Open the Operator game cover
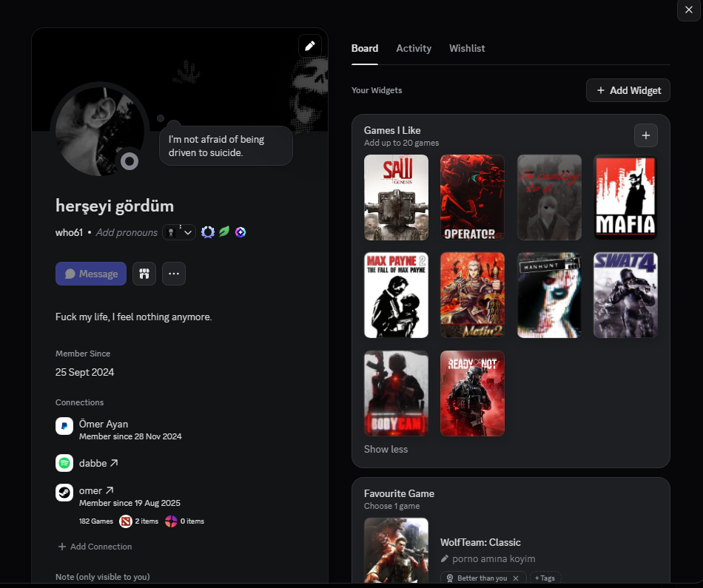The height and width of the screenshot is (588, 703). [472, 197]
